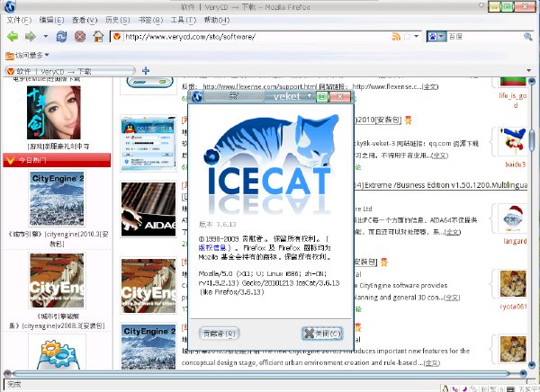Click the award badge beside 2010[安装包] title
This screenshot has width=540, height=392.
408,120
